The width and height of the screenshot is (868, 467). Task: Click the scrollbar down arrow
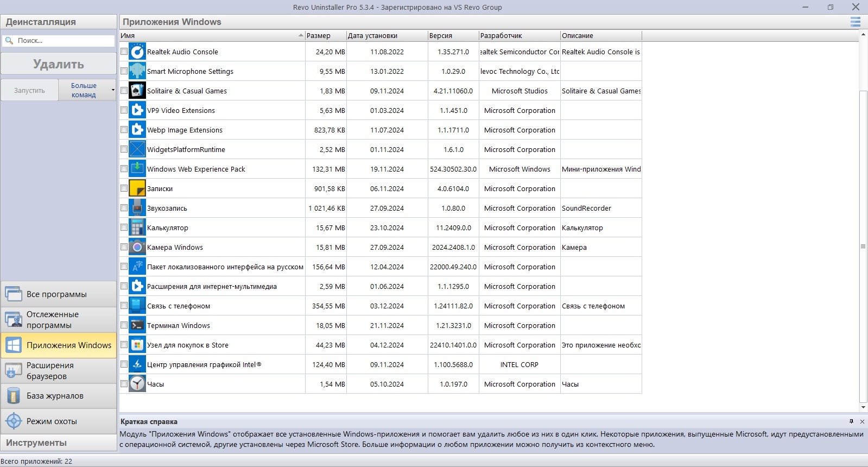tap(863, 407)
